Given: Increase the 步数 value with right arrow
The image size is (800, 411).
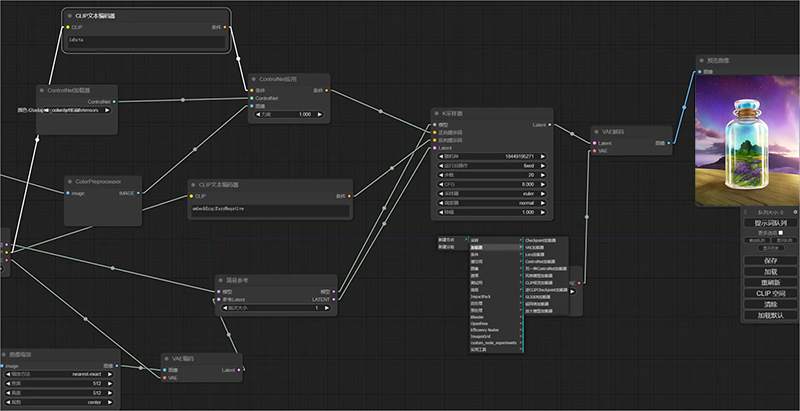Looking at the screenshot, I should [543, 175].
